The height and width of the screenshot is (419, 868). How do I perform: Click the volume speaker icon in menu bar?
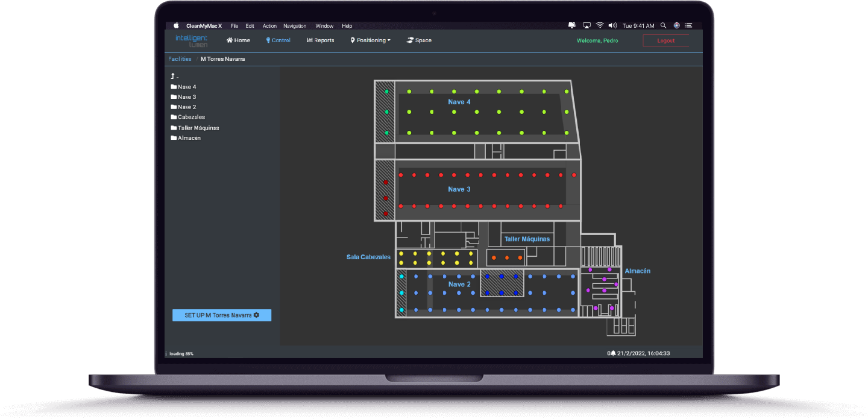click(x=612, y=25)
